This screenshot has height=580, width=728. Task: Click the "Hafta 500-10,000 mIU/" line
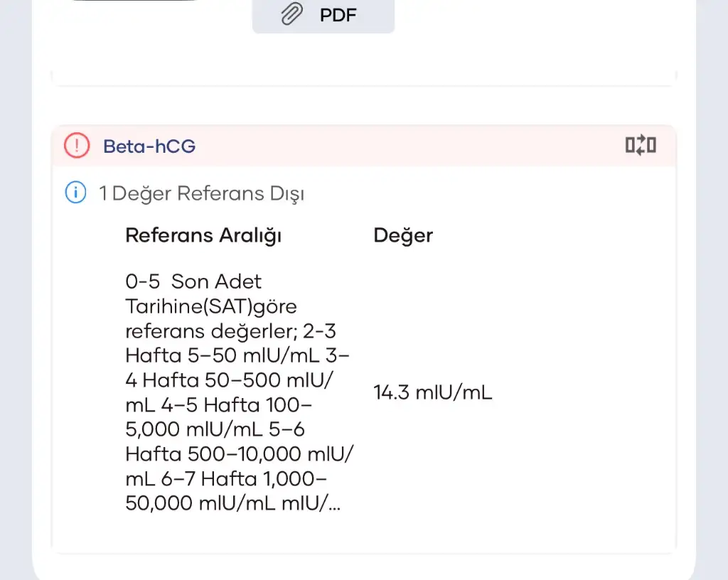tap(240, 453)
